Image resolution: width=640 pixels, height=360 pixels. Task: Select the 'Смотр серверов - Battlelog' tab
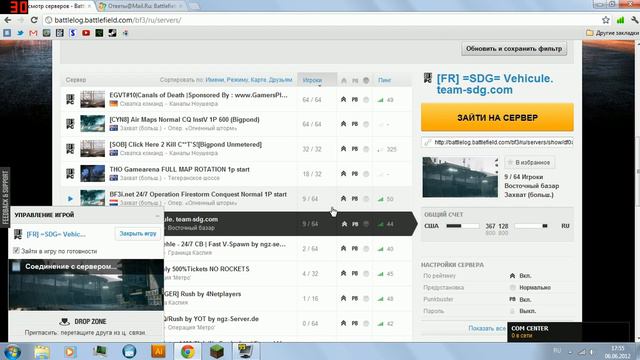[x=57, y=6]
